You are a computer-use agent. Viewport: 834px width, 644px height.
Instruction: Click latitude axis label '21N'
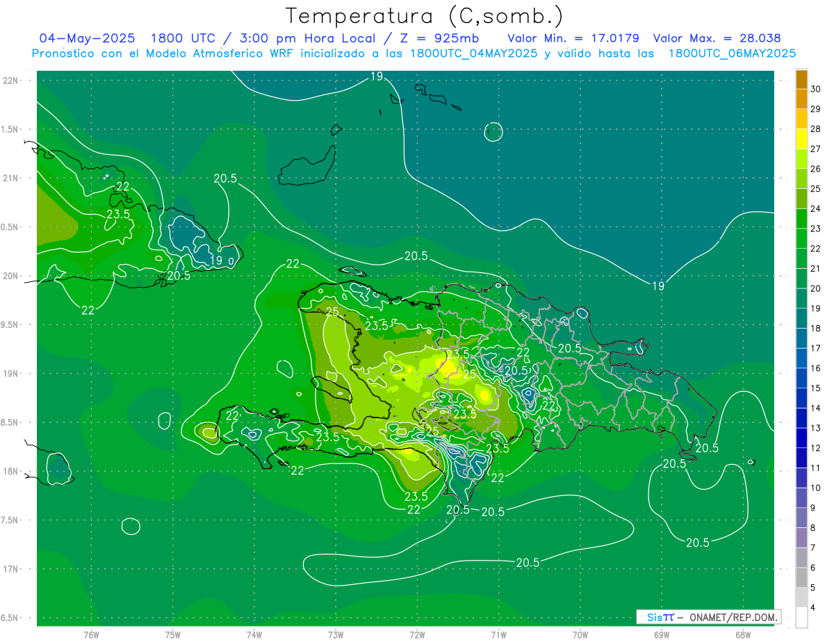click(x=10, y=178)
